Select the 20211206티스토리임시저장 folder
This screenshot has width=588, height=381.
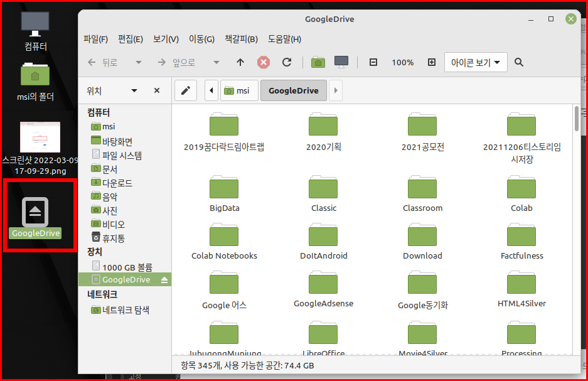coord(521,138)
